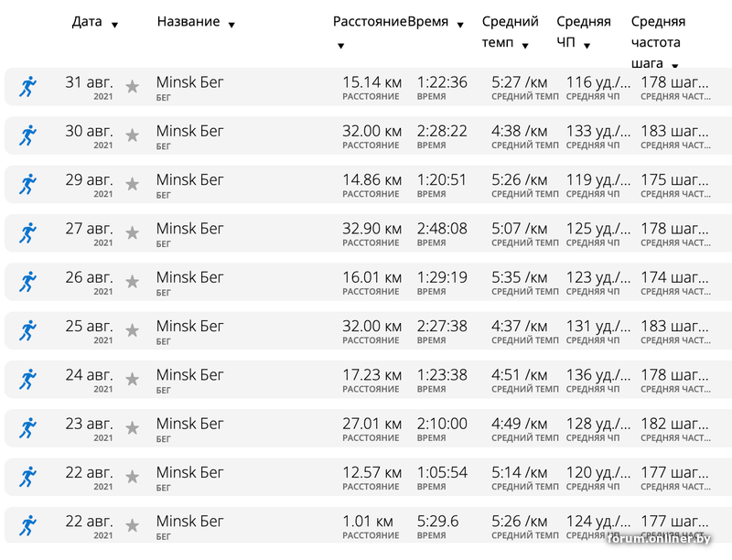Toggle favorite star on 29 авг. run
This screenshot has height=560, width=732.
pyautogui.click(x=133, y=184)
